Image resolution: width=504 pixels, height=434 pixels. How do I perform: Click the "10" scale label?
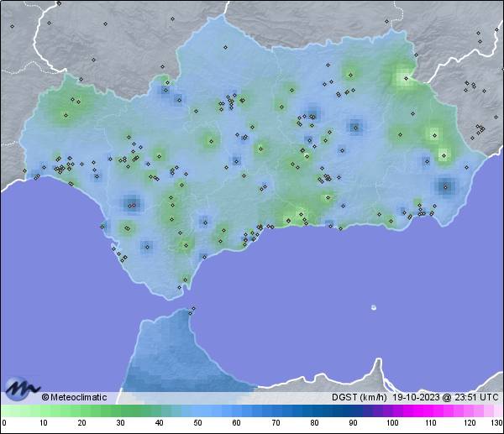pyautogui.click(x=44, y=422)
